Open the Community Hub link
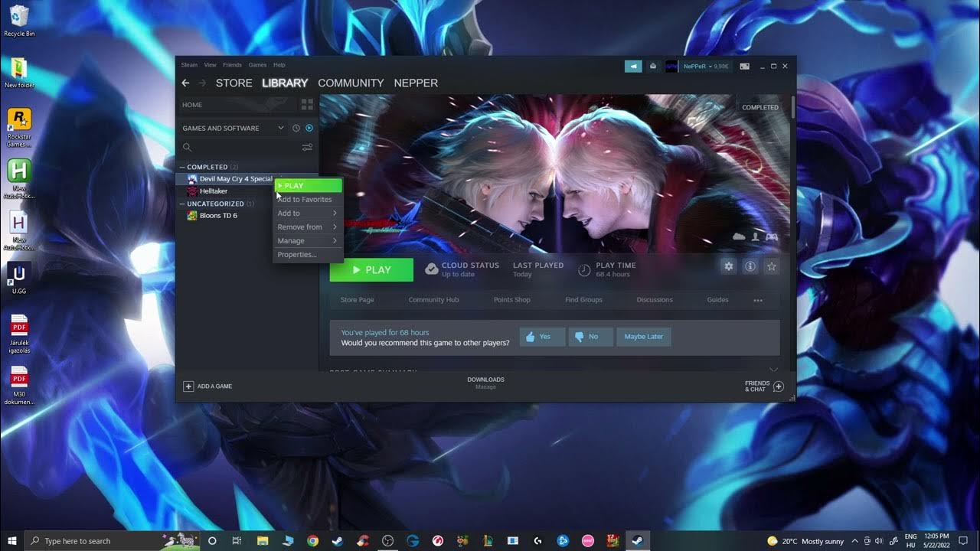 [x=433, y=300]
